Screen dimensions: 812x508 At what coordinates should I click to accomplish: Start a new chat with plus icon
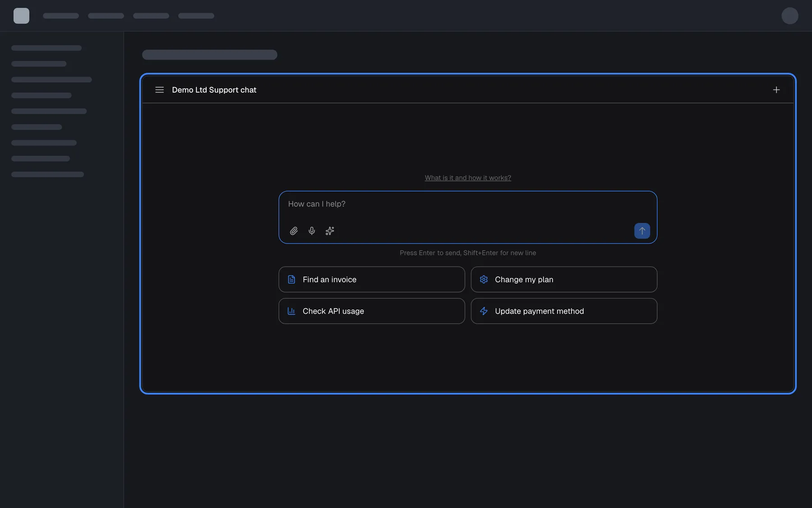click(x=776, y=90)
